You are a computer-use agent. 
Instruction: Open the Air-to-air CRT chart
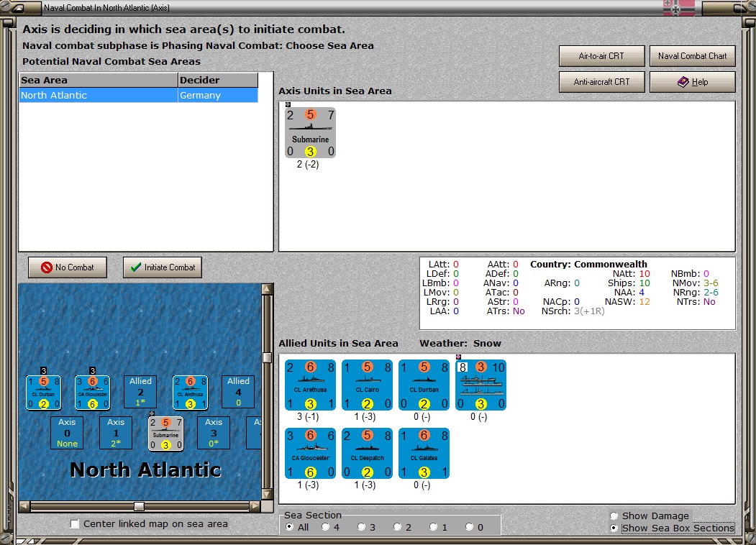pos(602,56)
